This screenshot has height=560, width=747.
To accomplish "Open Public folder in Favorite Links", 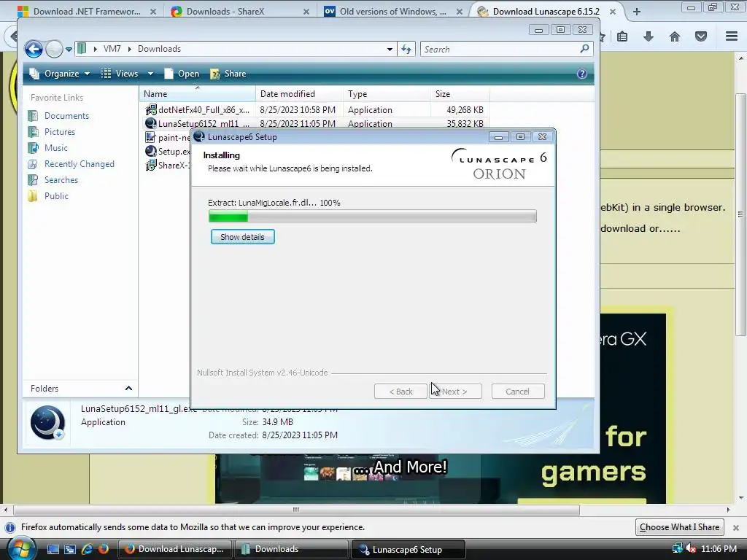I will (56, 196).
